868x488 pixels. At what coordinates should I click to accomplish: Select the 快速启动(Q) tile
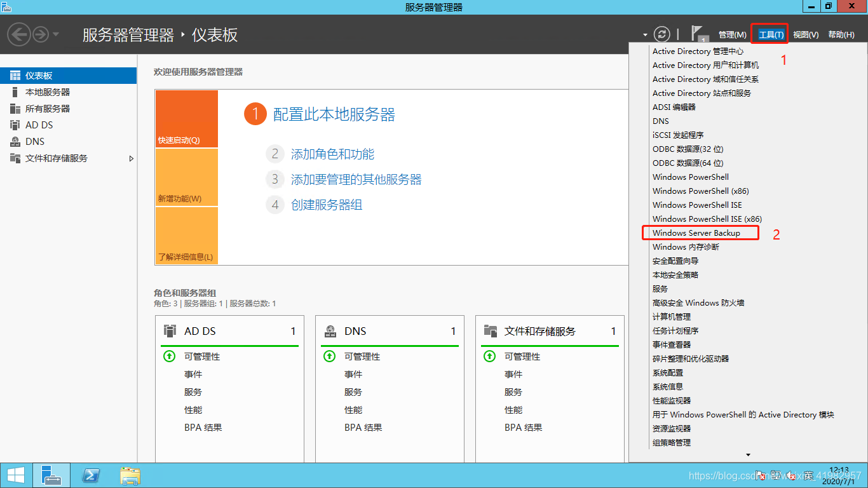(186, 119)
